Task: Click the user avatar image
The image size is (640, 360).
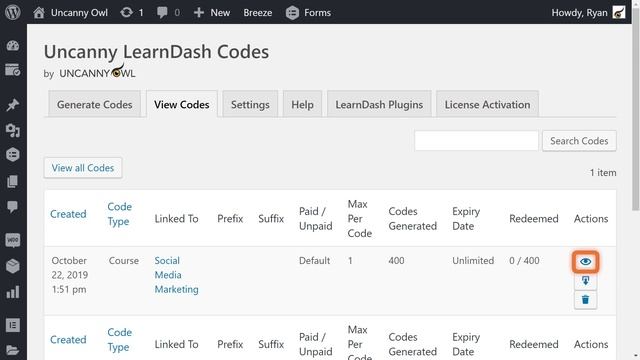Action: point(619,13)
